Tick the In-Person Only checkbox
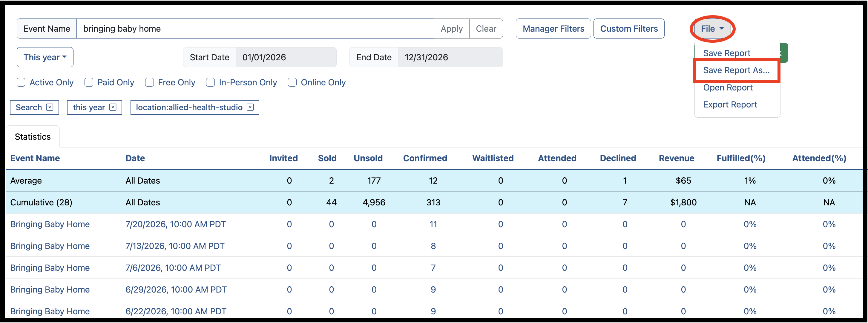Viewport: 868px width, 323px height. click(211, 82)
